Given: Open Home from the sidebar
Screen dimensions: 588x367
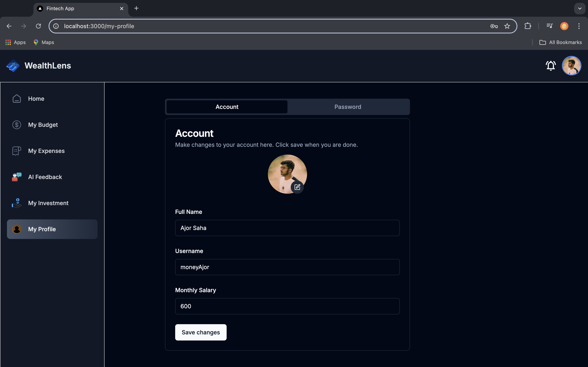Looking at the screenshot, I should (36, 99).
